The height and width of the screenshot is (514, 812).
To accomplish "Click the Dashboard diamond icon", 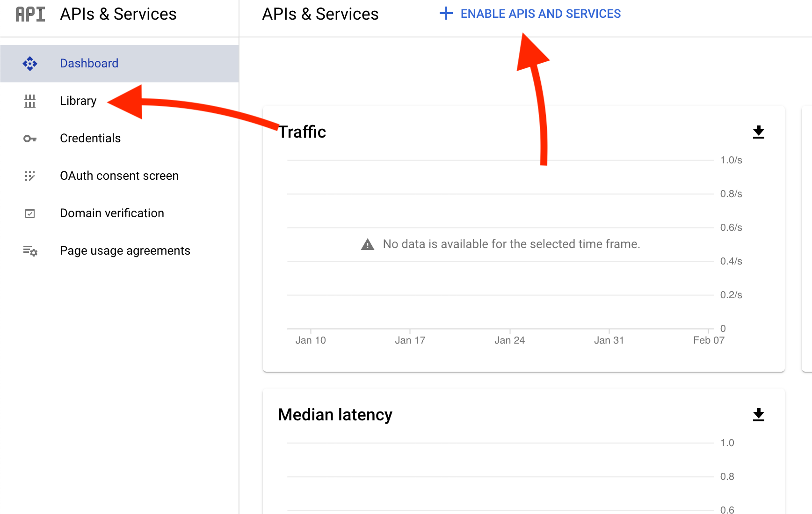I will [30, 64].
